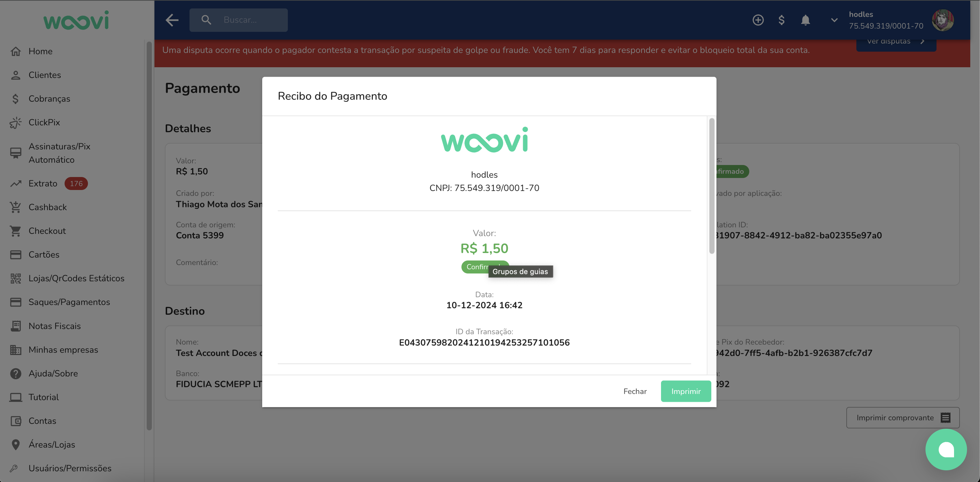980x482 pixels.
Task: Click Imprimir comprovante button
Action: (x=902, y=417)
